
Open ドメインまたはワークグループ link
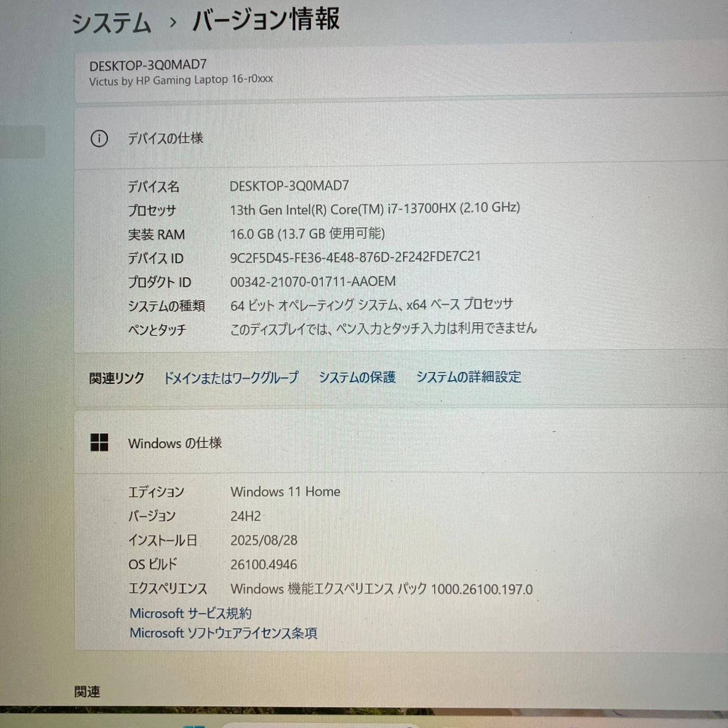[231, 378]
